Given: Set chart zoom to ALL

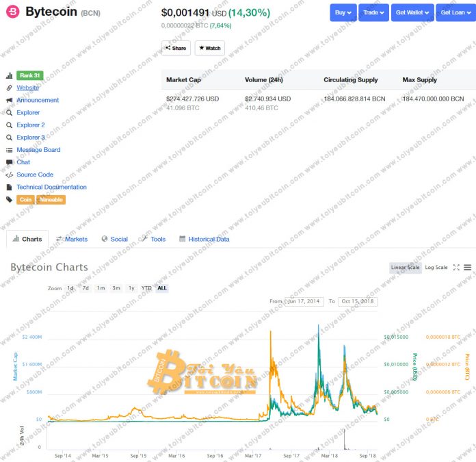Looking at the screenshot, I should 162,288.
